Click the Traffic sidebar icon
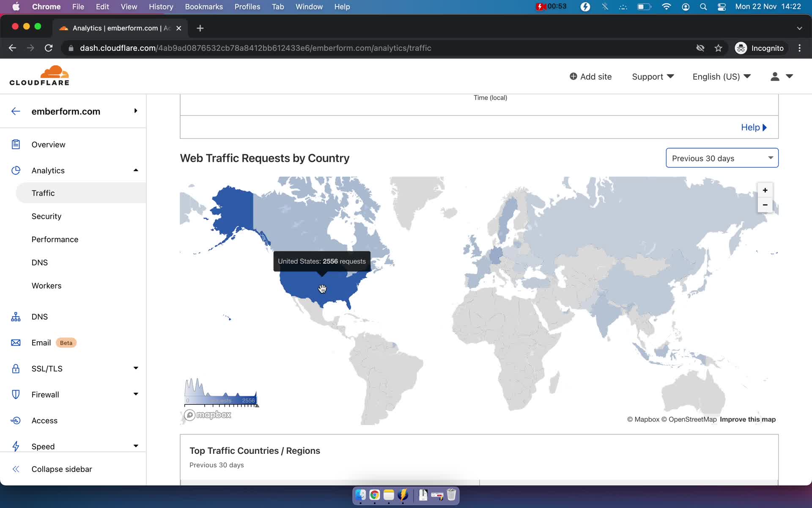 point(43,193)
